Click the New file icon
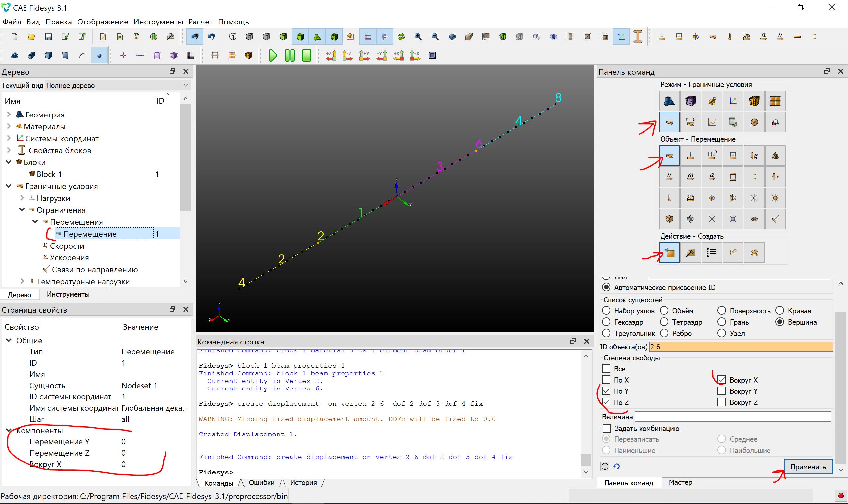Image resolution: width=848 pixels, height=504 pixels. coord(15,37)
